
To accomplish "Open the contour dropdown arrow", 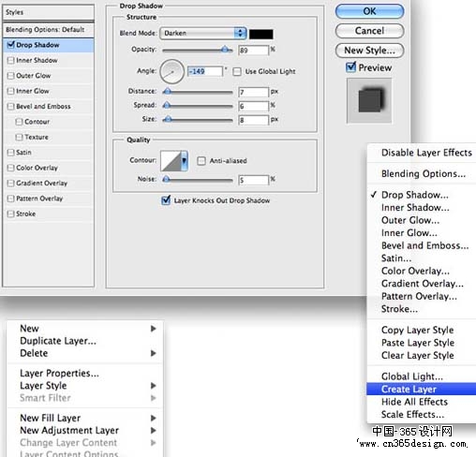I will coord(185,161).
